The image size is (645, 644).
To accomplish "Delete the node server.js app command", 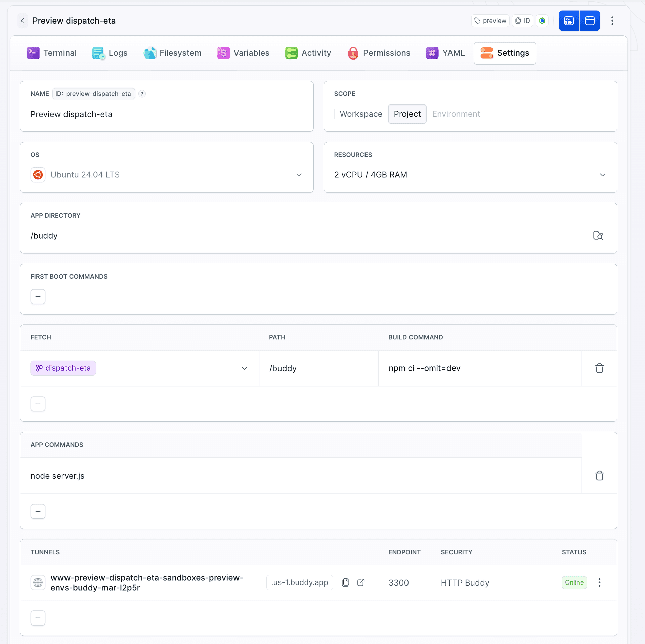I will [x=599, y=476].
